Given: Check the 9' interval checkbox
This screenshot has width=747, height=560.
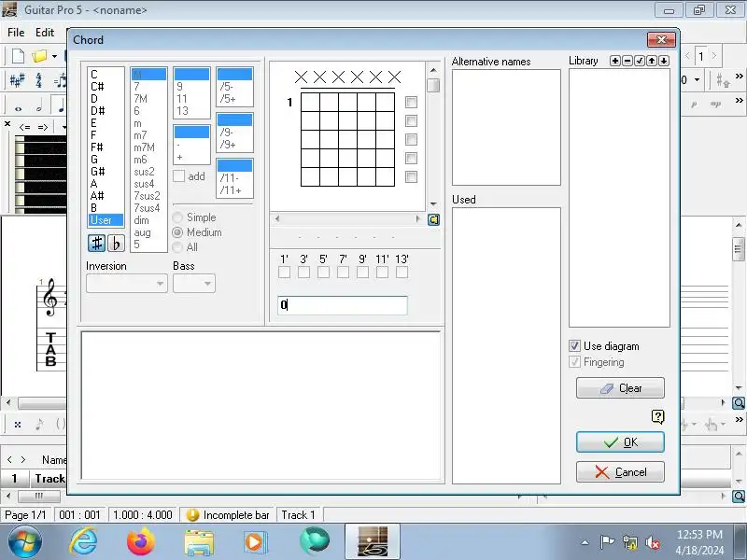Looking at the screenshot, I should [x=362, y=273].
